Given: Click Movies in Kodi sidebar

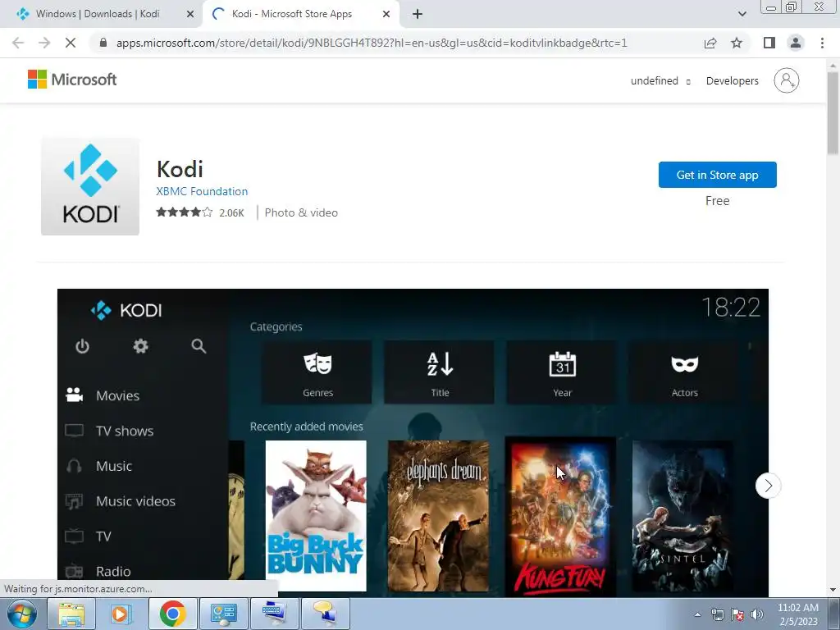Looking at the screenshot, I should pos(117,396).
